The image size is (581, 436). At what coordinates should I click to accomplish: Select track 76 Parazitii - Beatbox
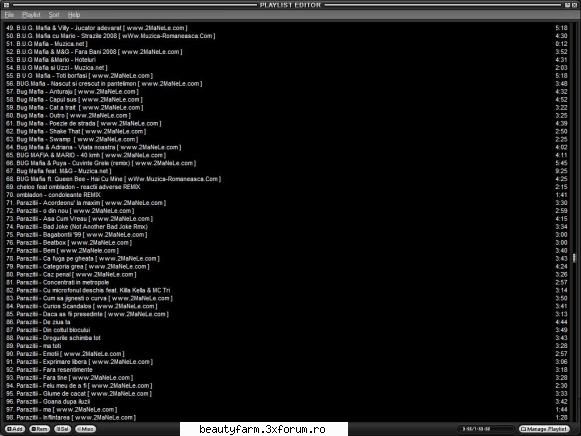click(286, 243)
